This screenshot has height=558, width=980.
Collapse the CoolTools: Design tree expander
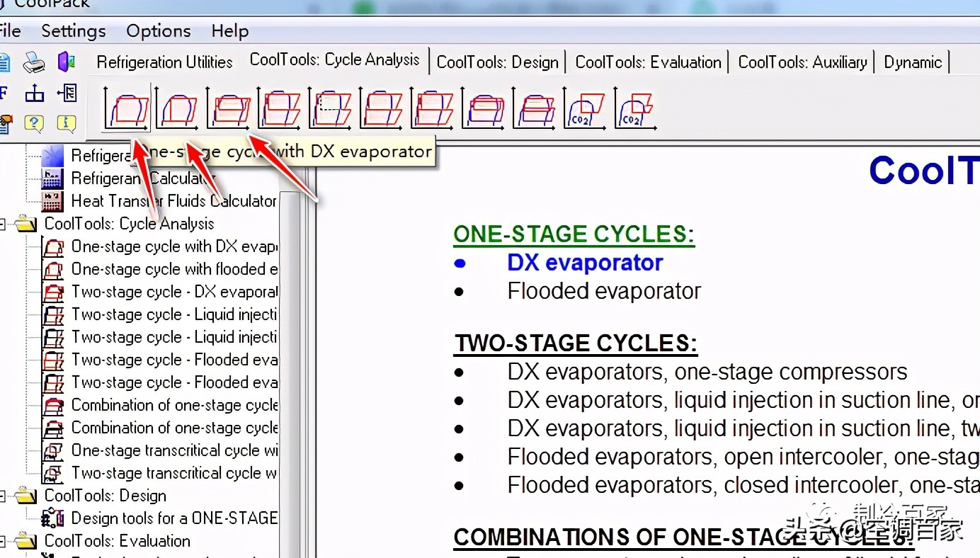point(2,496)
